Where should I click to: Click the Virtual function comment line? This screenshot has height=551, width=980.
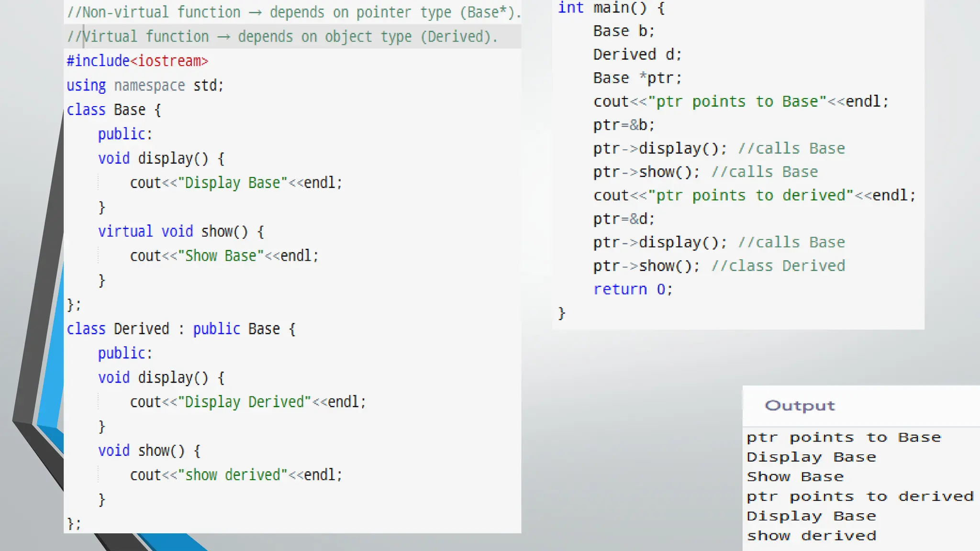pos(282,37)
